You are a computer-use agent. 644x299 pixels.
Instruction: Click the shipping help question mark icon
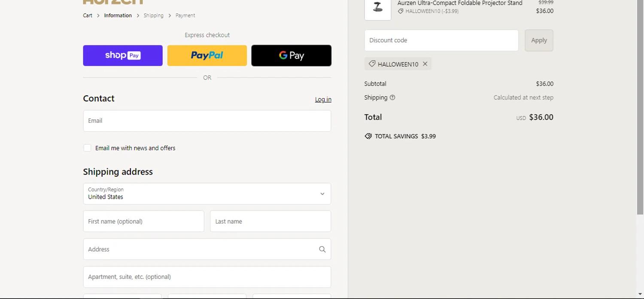pos(392,97)
